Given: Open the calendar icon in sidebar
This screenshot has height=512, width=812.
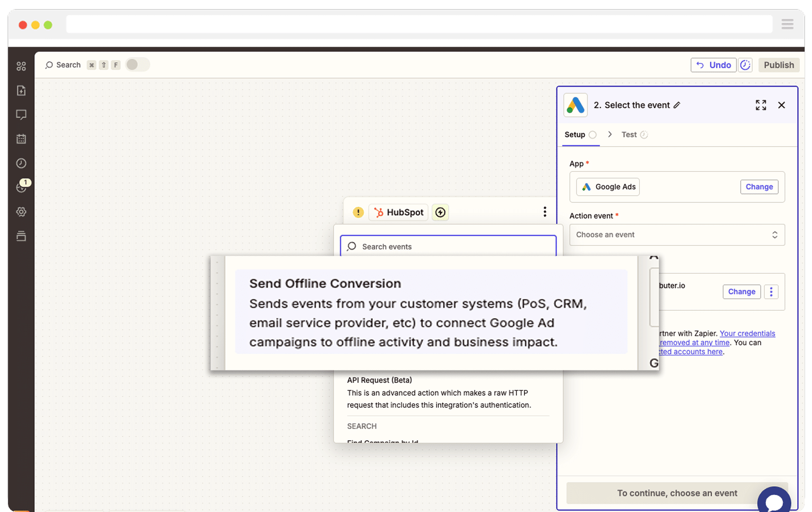Looking at the screenshot, I should click(21, 139).
